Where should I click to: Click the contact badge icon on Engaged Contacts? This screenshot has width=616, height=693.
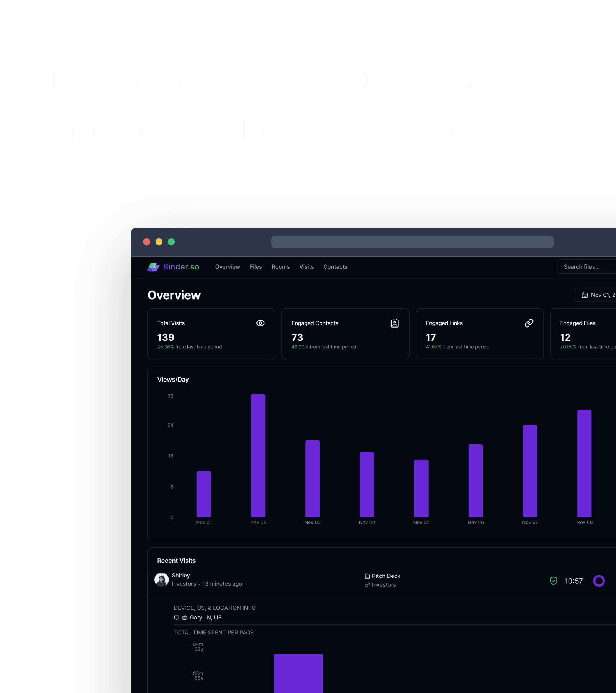pyautogui.click(x=395, y=323)
